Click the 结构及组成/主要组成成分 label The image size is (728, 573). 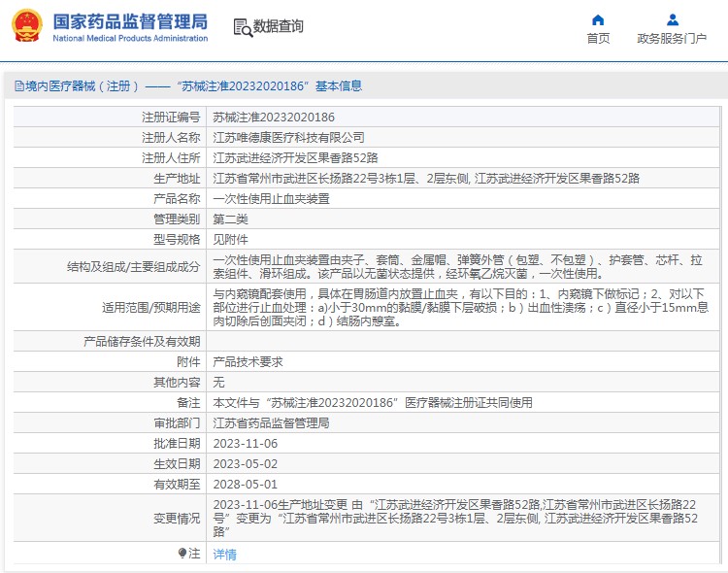134,267
